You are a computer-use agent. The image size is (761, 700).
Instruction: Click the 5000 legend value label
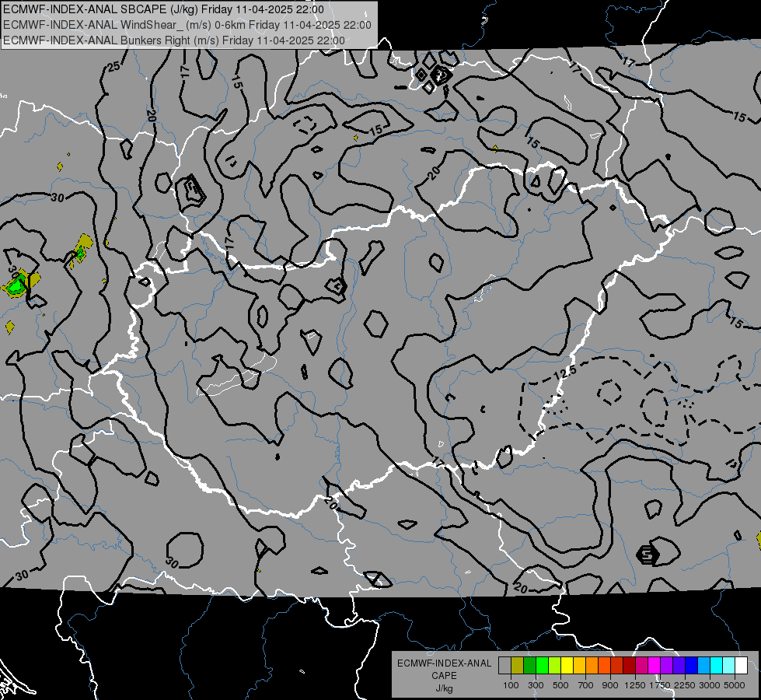pos(735,685)
